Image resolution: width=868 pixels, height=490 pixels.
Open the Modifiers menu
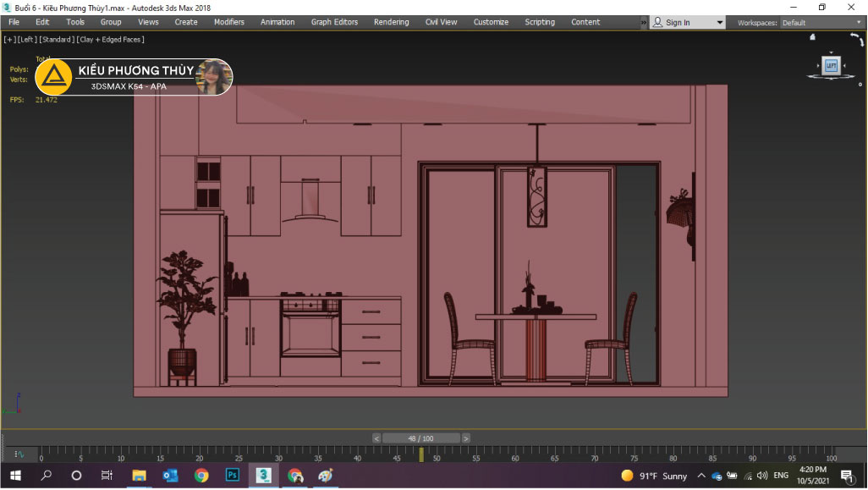[228, 22]
